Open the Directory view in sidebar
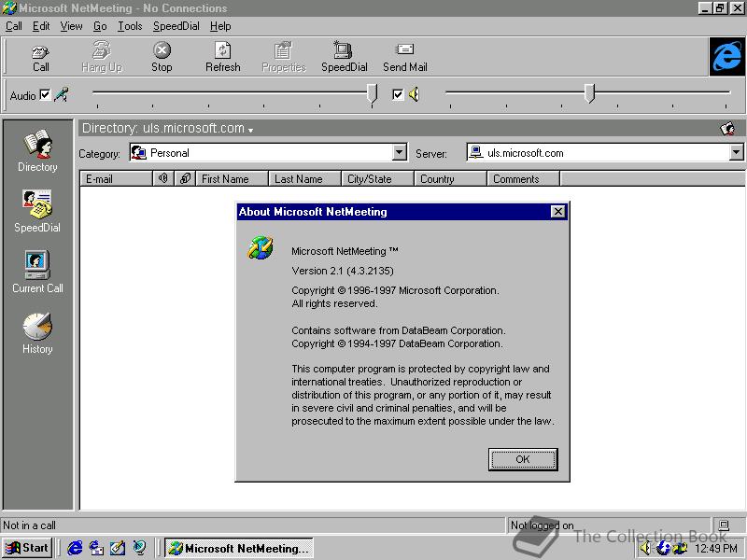 [37, 150]
